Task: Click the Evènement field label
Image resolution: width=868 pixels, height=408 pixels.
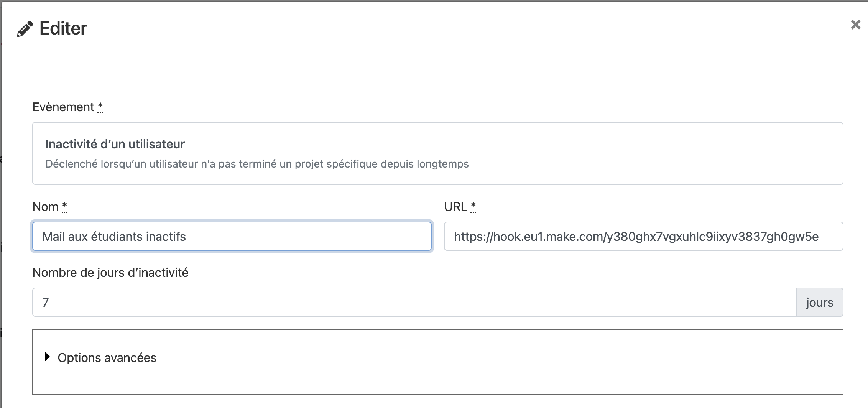Action: (64, 107)
